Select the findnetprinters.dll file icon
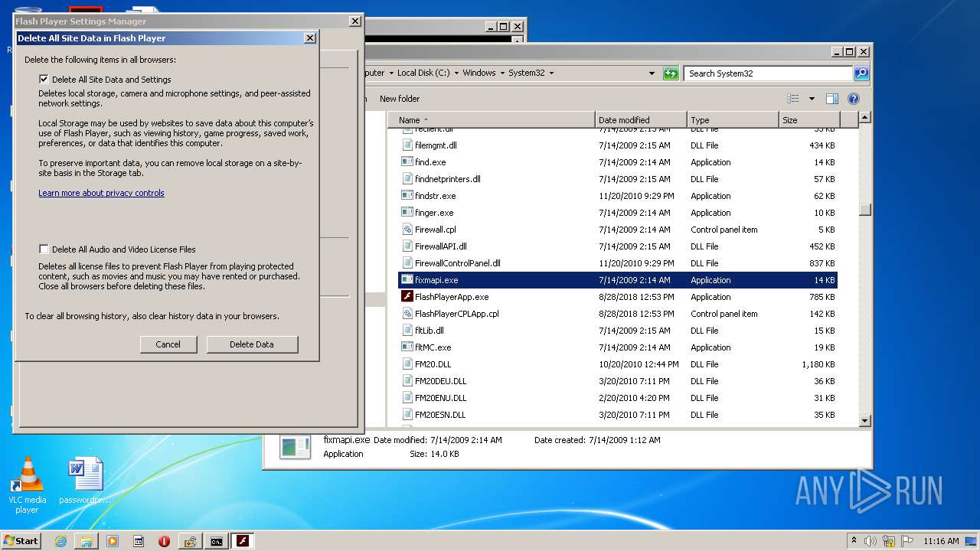980x551 pixels. click(x=408, y=179)
